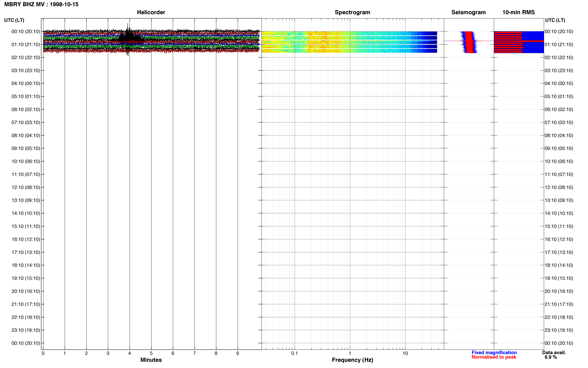Click the 'Normalised to peak' legend entry
The image size is (588, 368).
pyautogui.click(x=494, y=357)
